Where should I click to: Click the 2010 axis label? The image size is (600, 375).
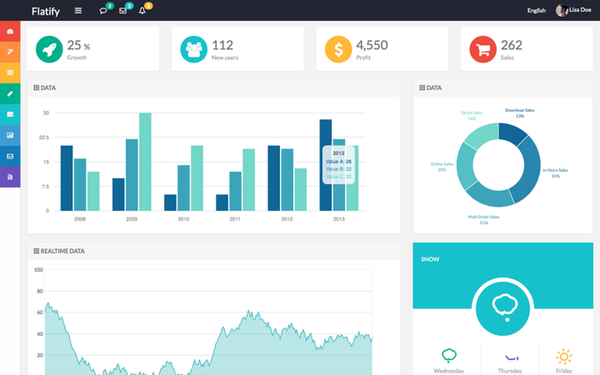183,219
